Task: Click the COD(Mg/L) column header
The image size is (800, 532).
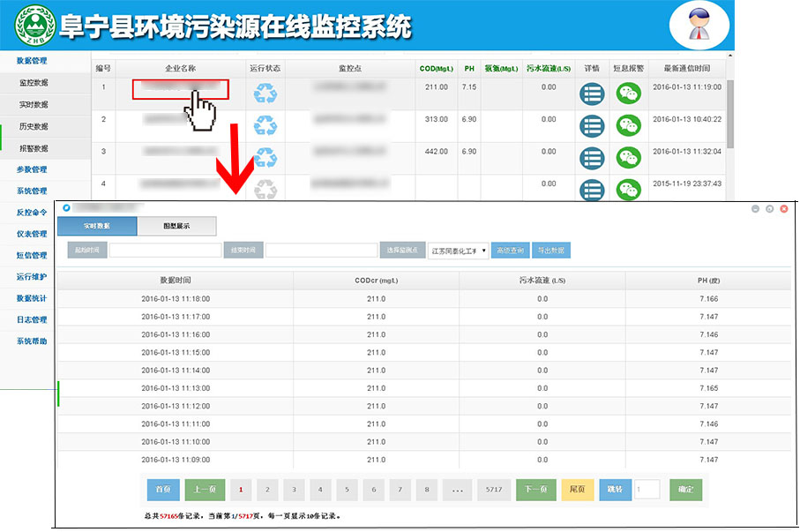Action: (x=437, y=69)
